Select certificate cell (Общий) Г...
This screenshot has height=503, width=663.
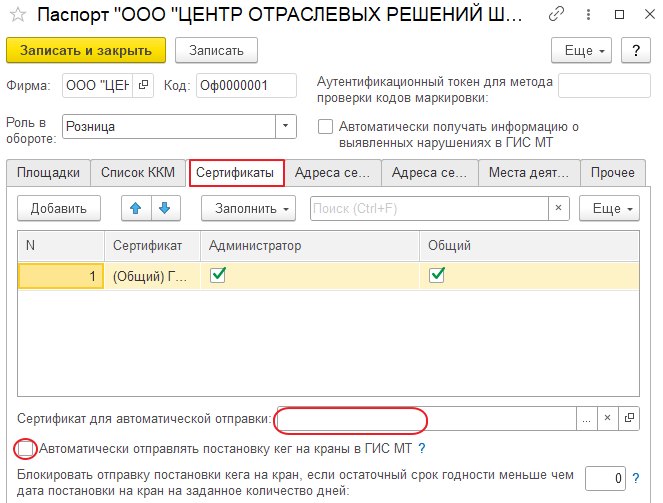click(152, 276)
